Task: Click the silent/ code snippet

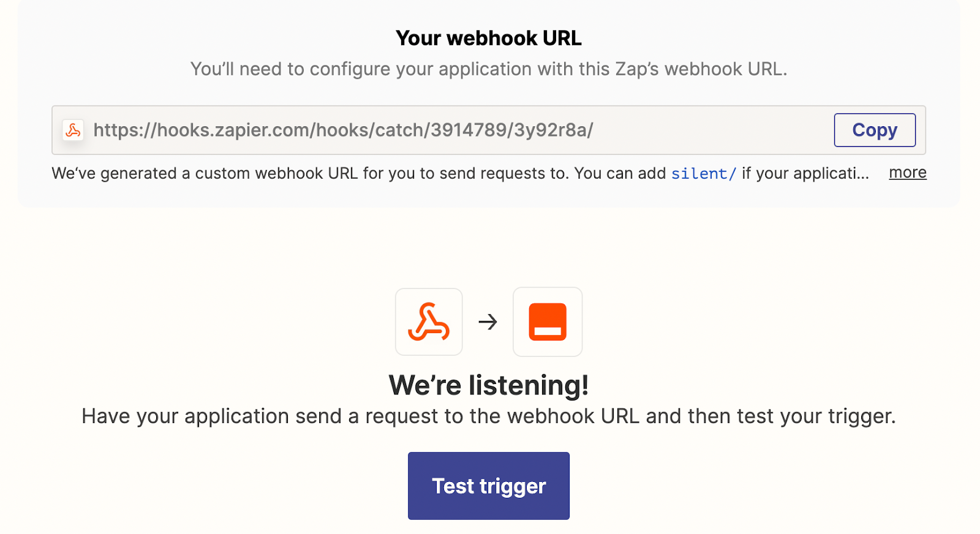Action: 702,174
